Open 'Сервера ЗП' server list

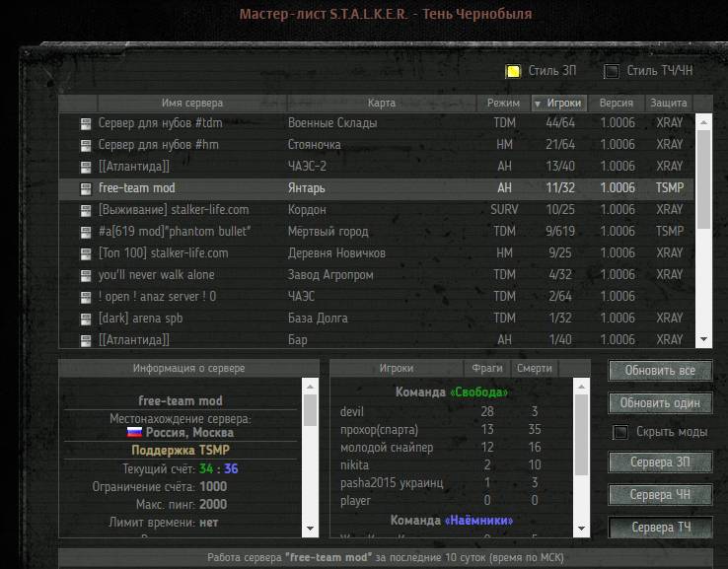coord(660,462)
